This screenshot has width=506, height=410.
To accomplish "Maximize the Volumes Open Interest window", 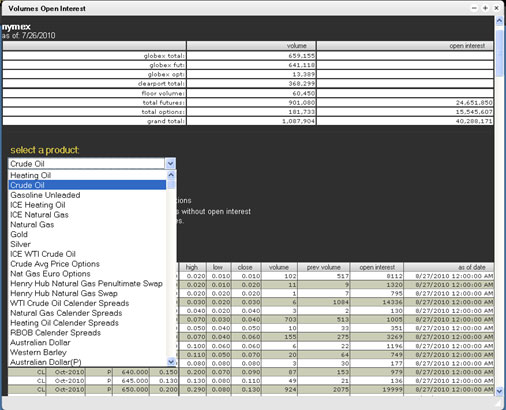I will tap(485, 8).
